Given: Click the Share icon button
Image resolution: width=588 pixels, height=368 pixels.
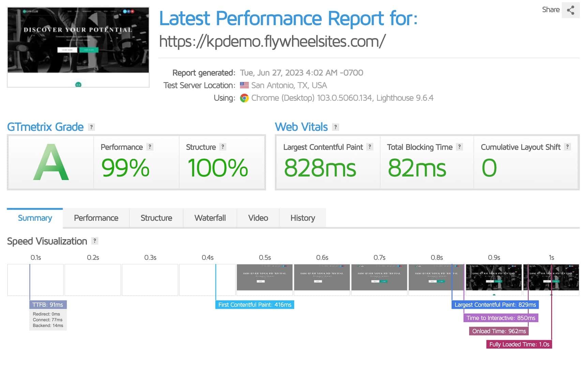Looking at the screenshot, I should (570, 10).
